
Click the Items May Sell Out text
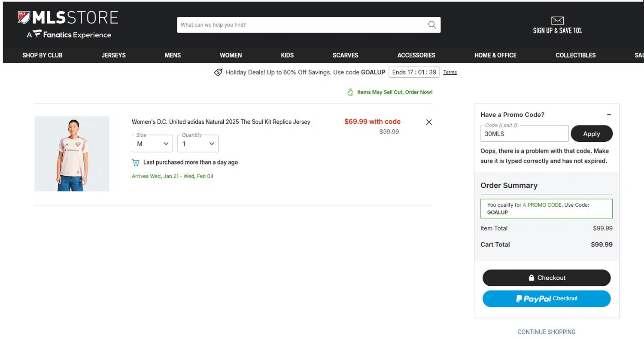395,92
